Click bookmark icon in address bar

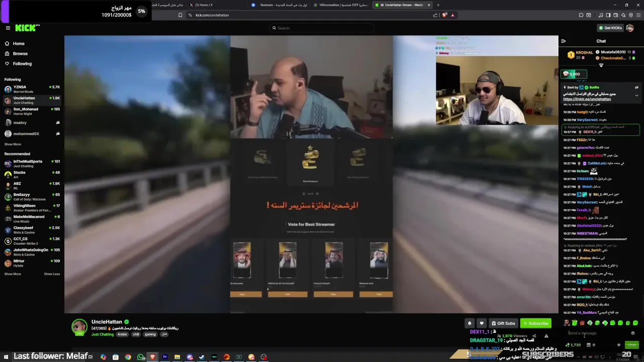click(180, 15)
